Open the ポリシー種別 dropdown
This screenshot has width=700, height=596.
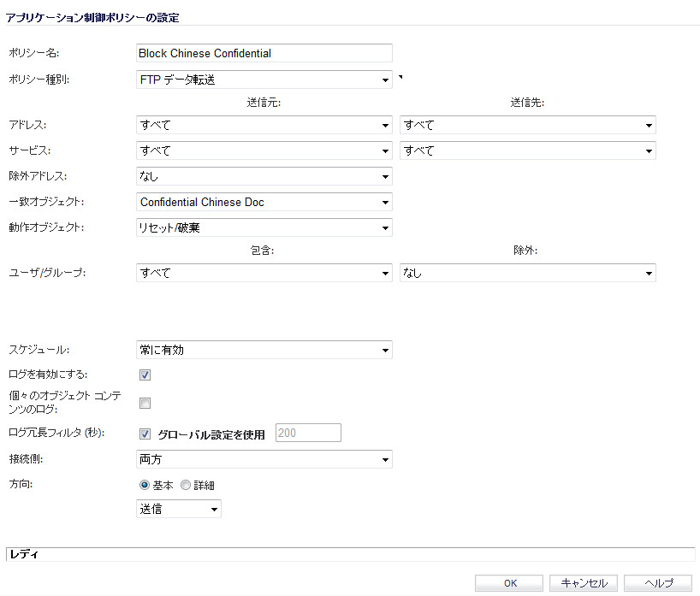click(x=264, y=80)
